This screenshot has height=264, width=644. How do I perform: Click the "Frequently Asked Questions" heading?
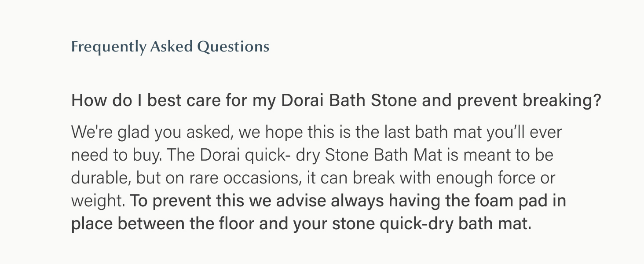[x=170, y=47]
